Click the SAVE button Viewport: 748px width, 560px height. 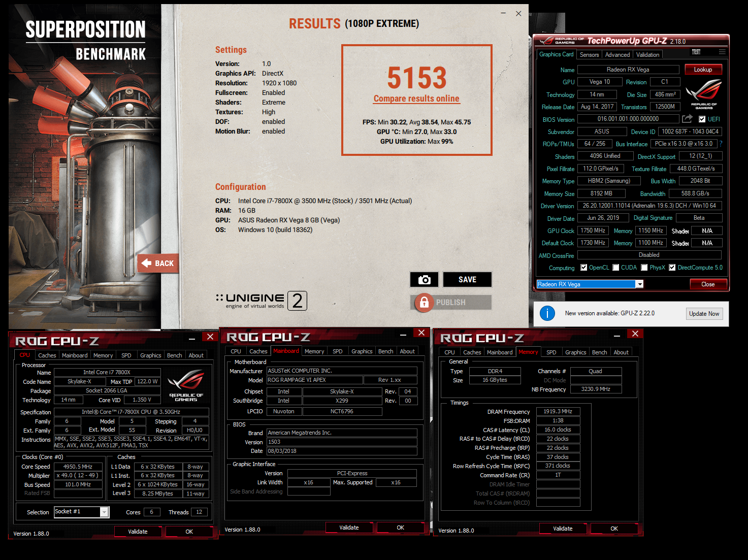[467, 280]
